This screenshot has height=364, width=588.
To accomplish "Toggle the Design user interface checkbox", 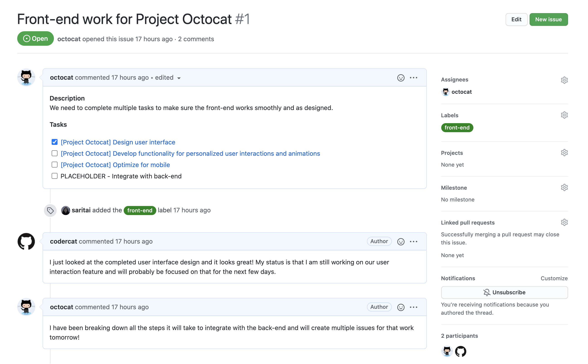I will tap(54, 141).
